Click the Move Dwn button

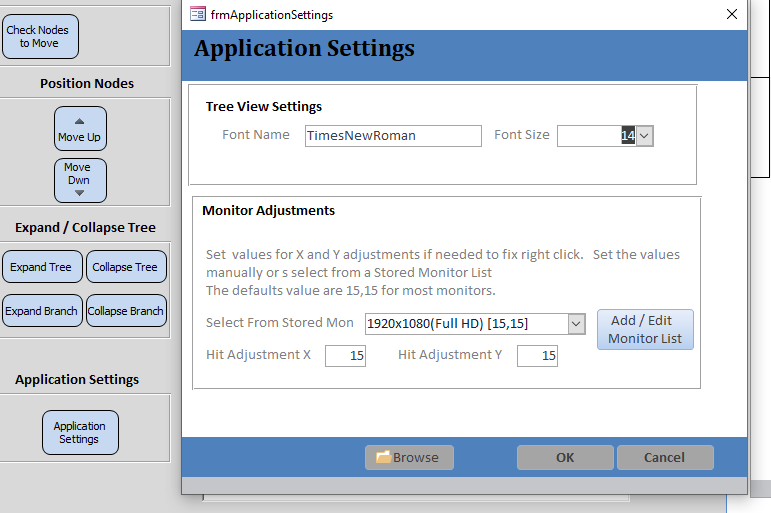80,181
